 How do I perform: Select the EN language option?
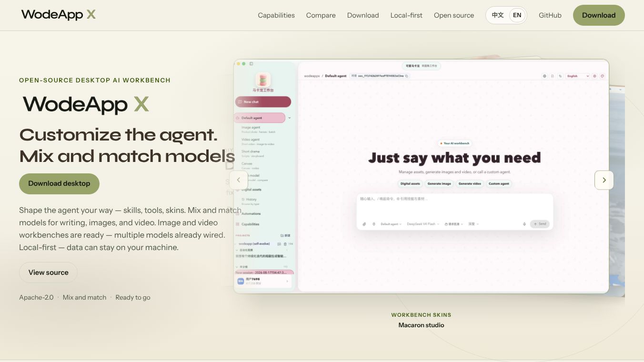click(517, 15)
